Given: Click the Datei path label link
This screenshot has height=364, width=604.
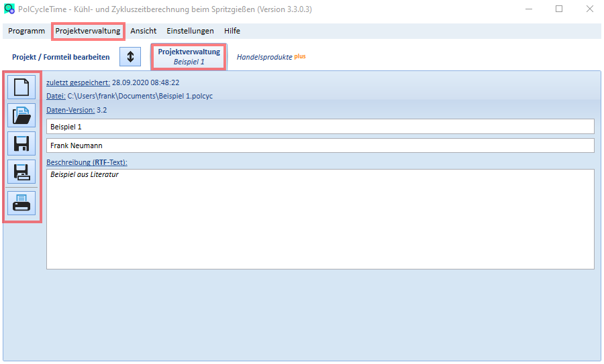Looking at the screenshot, I should [56, 96].
